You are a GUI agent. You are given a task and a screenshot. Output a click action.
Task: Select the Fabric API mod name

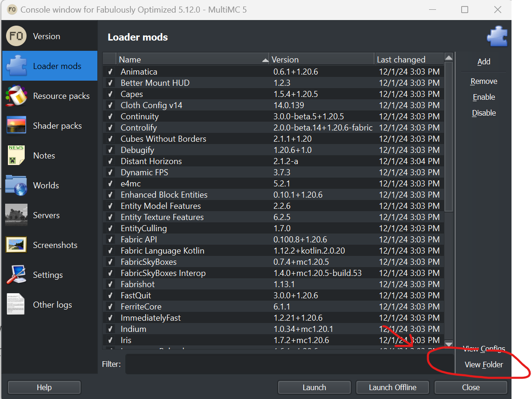coord(139,240)
